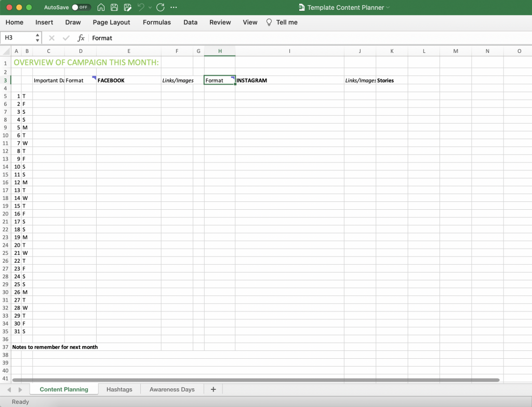Viewport: 532px width, 407px height.
Task: Click the cell containing day number 31
Action: click(x=16, y=331)
